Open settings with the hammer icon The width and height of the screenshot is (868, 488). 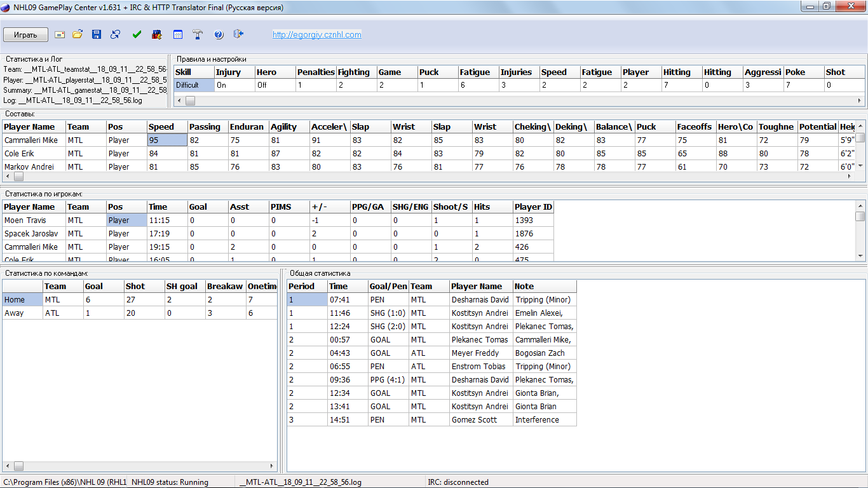tap(198, 34)
